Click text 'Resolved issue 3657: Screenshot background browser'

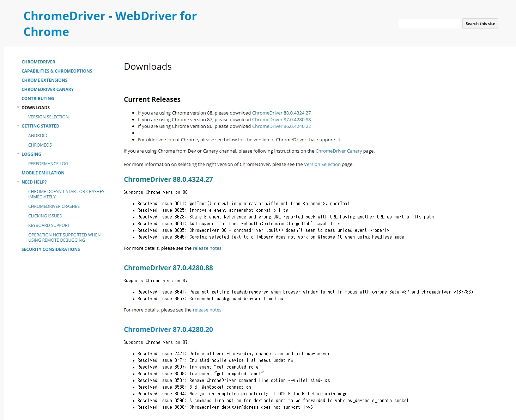[199, 298]
